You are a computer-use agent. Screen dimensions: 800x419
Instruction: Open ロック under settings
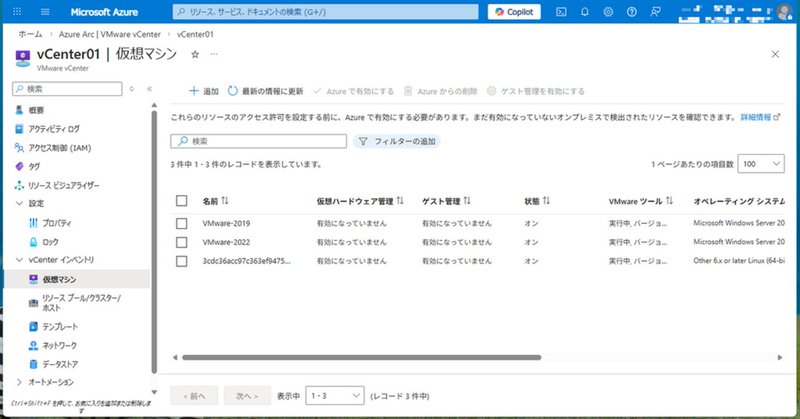pos(50,242)
